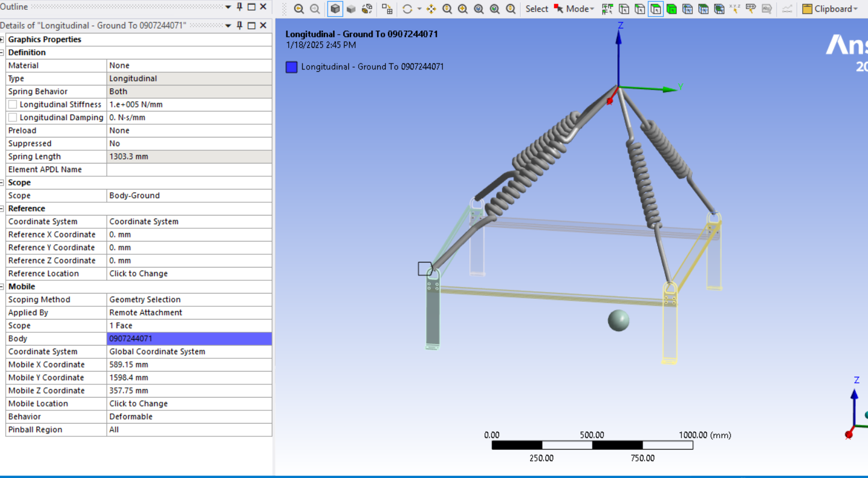Select the Coordinate XYZ picker tool
The height and width of the screenshot is (478, 868).
click(735, 9)
